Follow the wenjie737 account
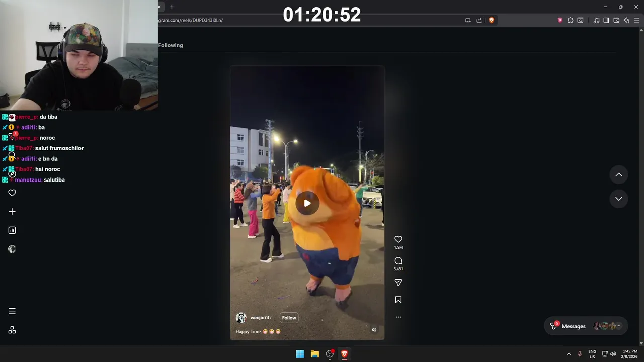Image resolution: width=644 pixels, height=362 pixels. [x=289, y=318]
